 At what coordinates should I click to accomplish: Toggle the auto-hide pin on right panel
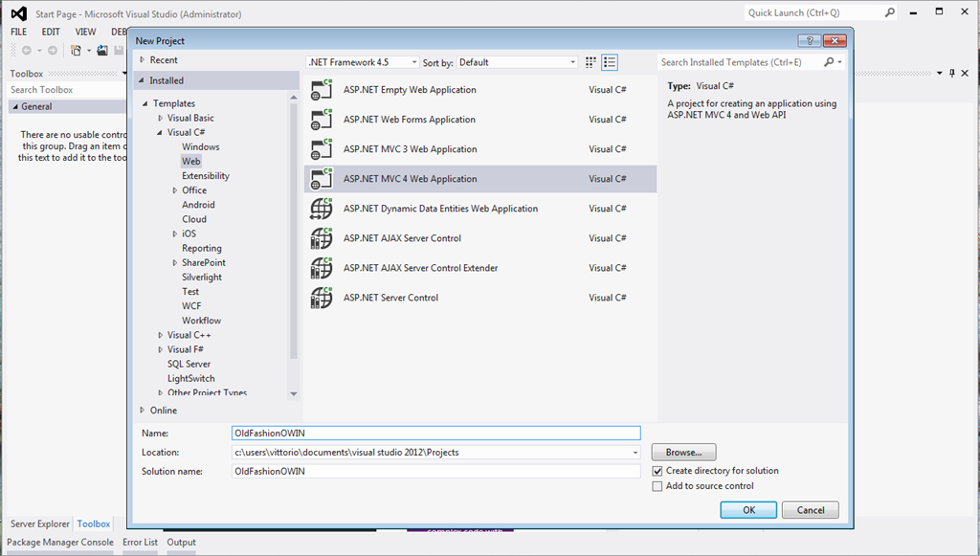[x=952, y=73]
